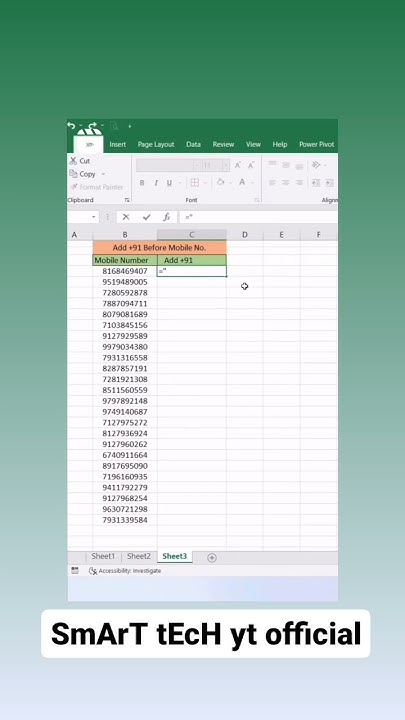405x720 pixels.
Task: Expand the Underline style dropdown arrow
Action: coord(178,183)
